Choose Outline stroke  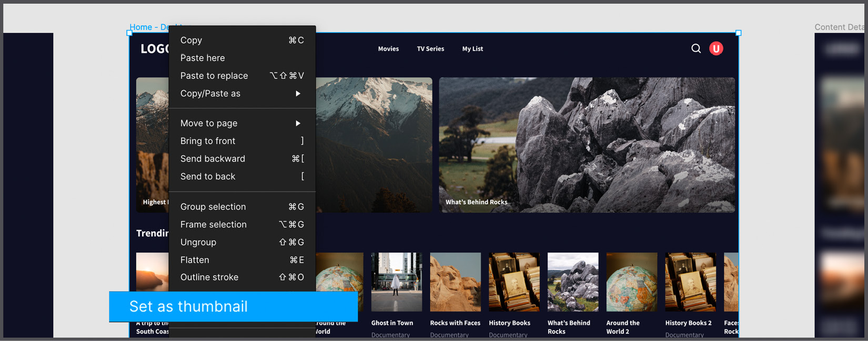(x=242, y=277)
